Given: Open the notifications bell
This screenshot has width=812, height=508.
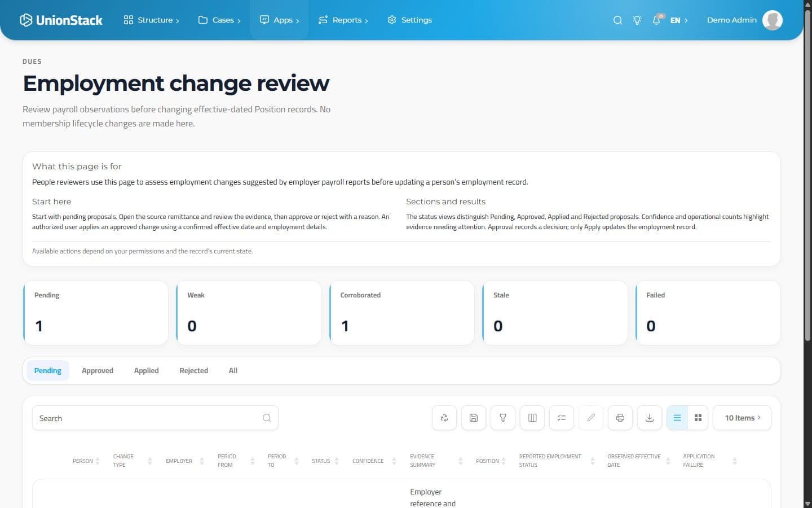Looking at the screenshot, I should [x=657, y=20].
